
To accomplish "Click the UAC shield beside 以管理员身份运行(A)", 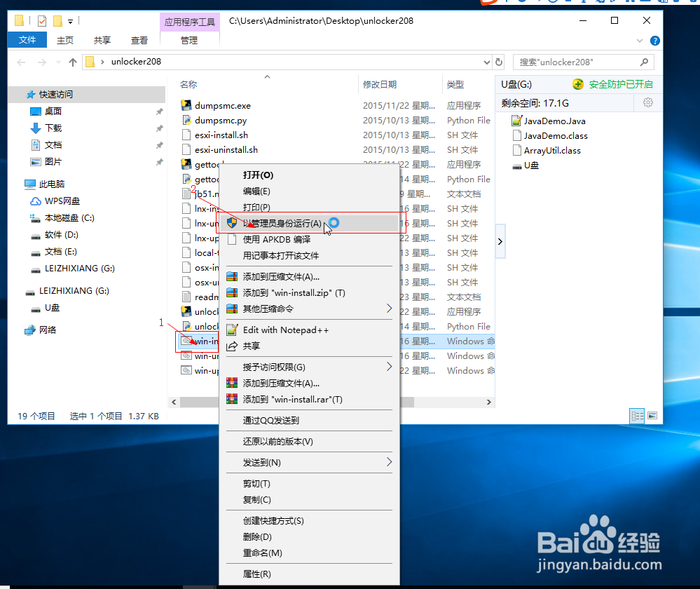I will [x=232, y=223].
